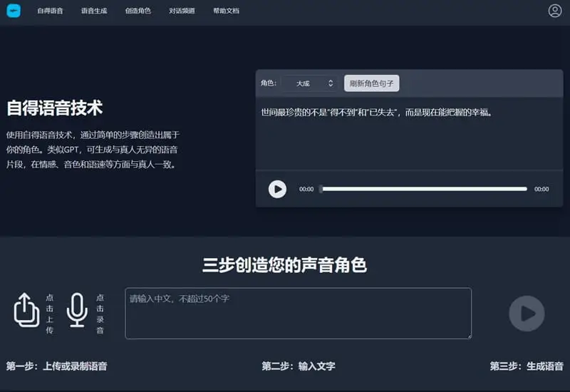
Task: Open the 角色 dropdown showing 大成
Action: tap(309, 83)
